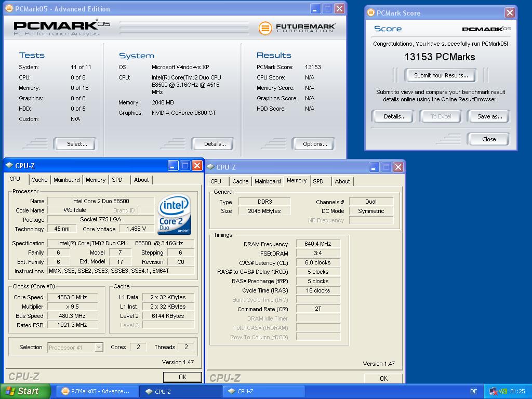This screenshot has width=532, height=399.
Task: Select CPU tab in front CPU-Z
Action: click(x=15, y=179)
